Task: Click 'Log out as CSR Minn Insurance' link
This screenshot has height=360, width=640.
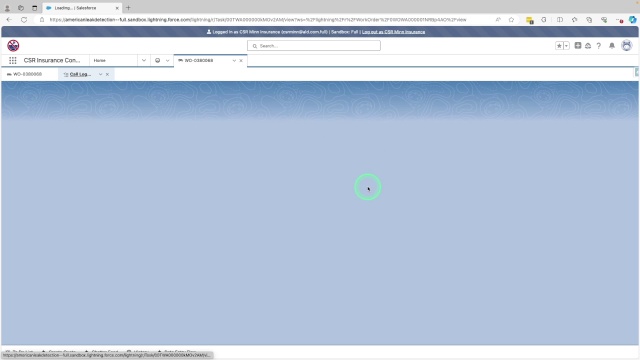Action: 393,32
